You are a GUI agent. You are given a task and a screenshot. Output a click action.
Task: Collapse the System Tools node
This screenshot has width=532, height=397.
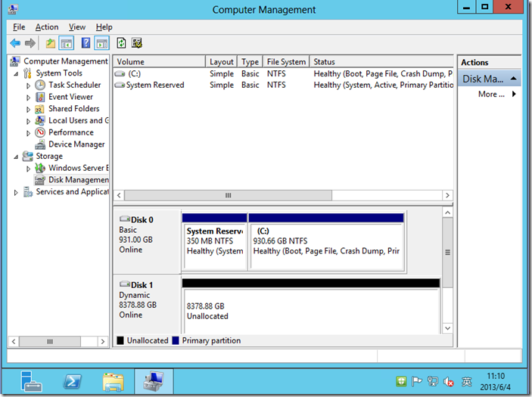(16, 73)
